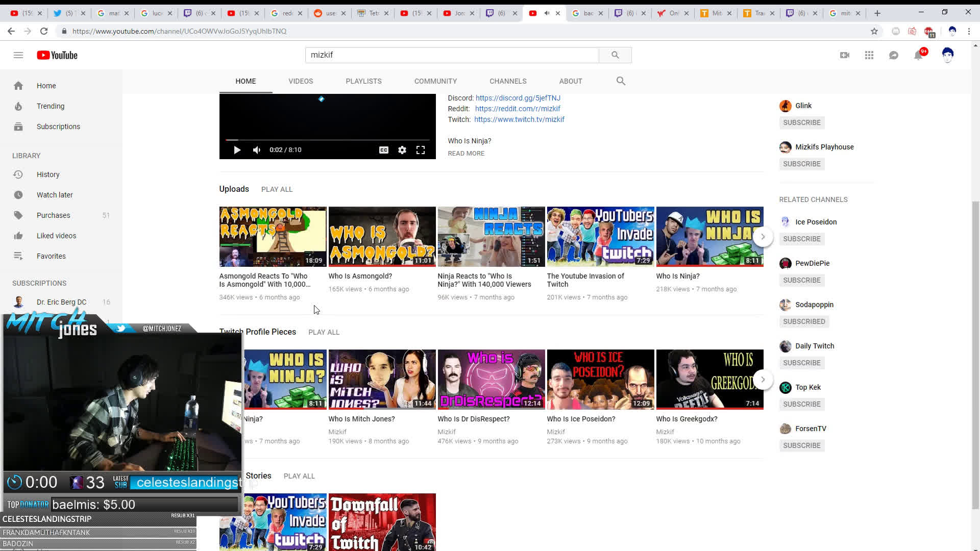Open the YouTube apps grid icon
The image size is (980, 551).
[x=869, y=55]
